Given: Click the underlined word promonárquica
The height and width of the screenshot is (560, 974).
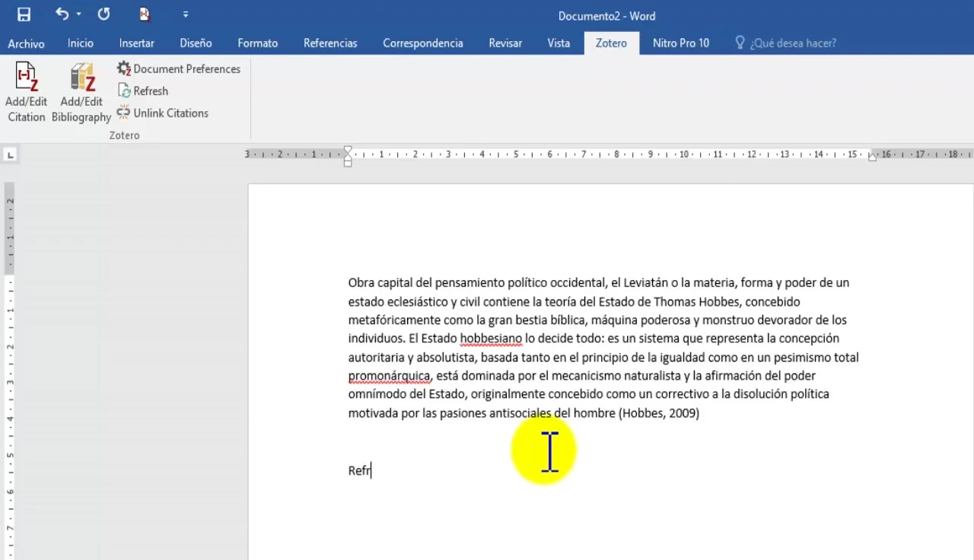Looking at the screenshot, I should 390,376.
